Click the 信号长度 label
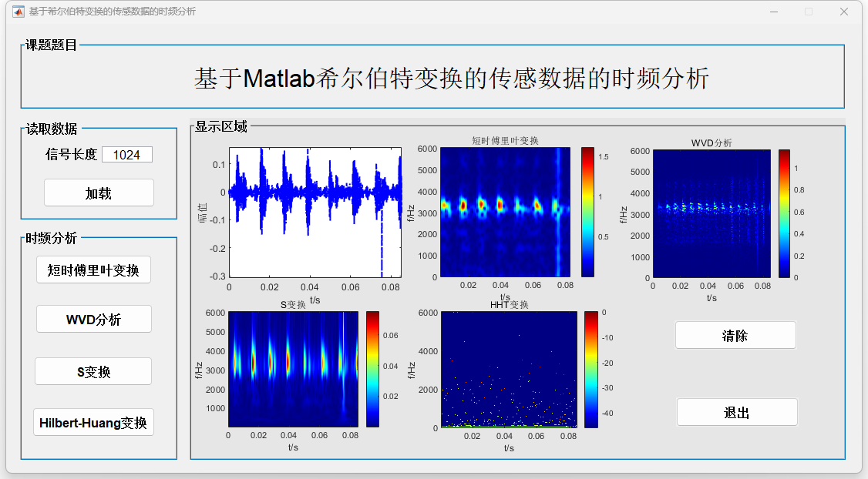 [72, 154]
